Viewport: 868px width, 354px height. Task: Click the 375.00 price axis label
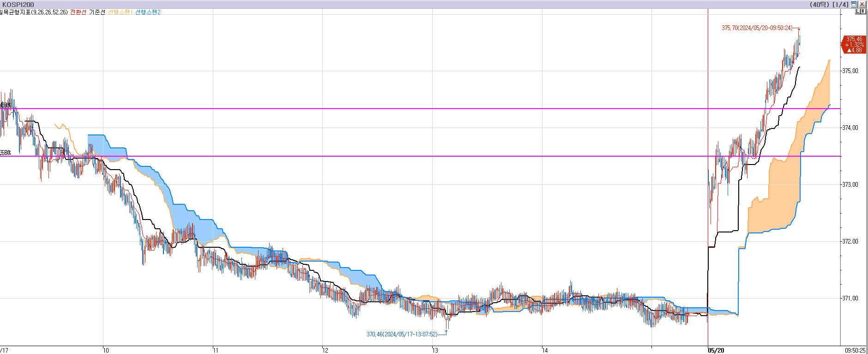click(850, 71)
